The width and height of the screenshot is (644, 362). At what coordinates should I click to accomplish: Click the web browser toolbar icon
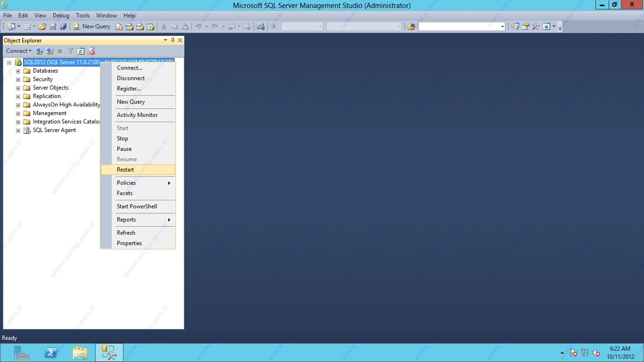tap(546, 26)
